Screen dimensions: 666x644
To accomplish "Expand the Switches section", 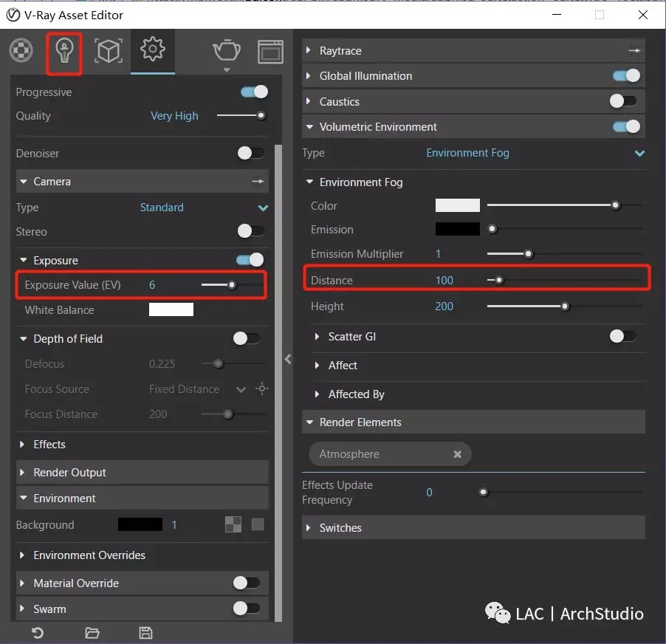I will click(308, 527).
